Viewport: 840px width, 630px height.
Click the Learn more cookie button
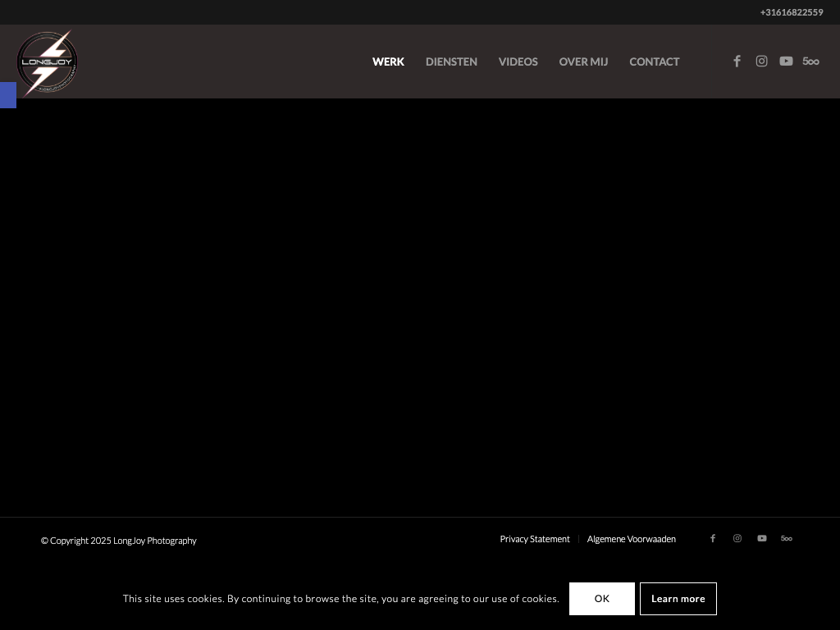click(678, 599)
